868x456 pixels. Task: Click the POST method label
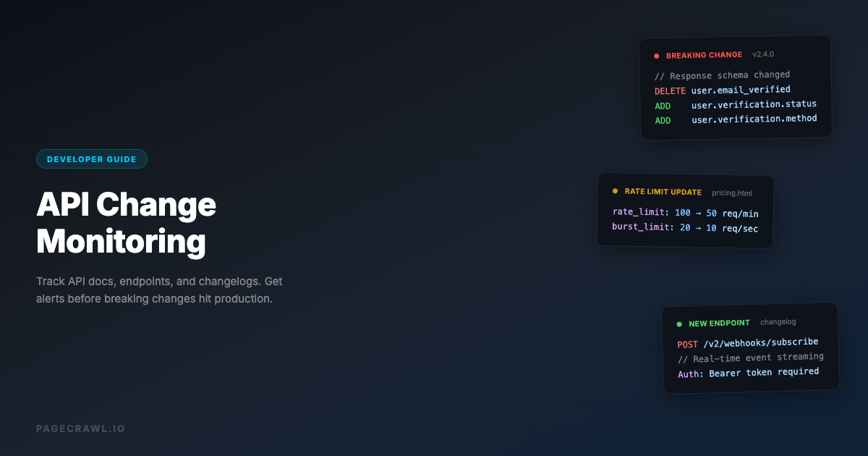tap(687, 342)
